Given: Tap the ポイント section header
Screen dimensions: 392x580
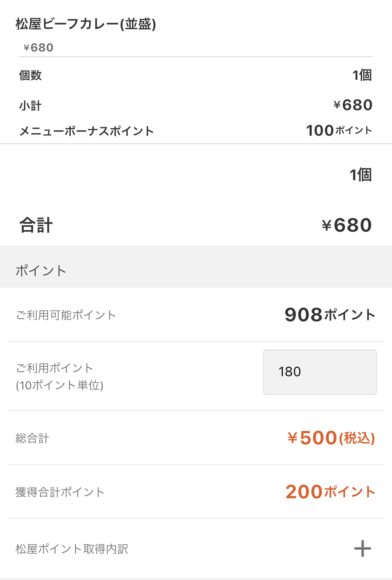Looking at the screenshot, I should click(41, 271).
